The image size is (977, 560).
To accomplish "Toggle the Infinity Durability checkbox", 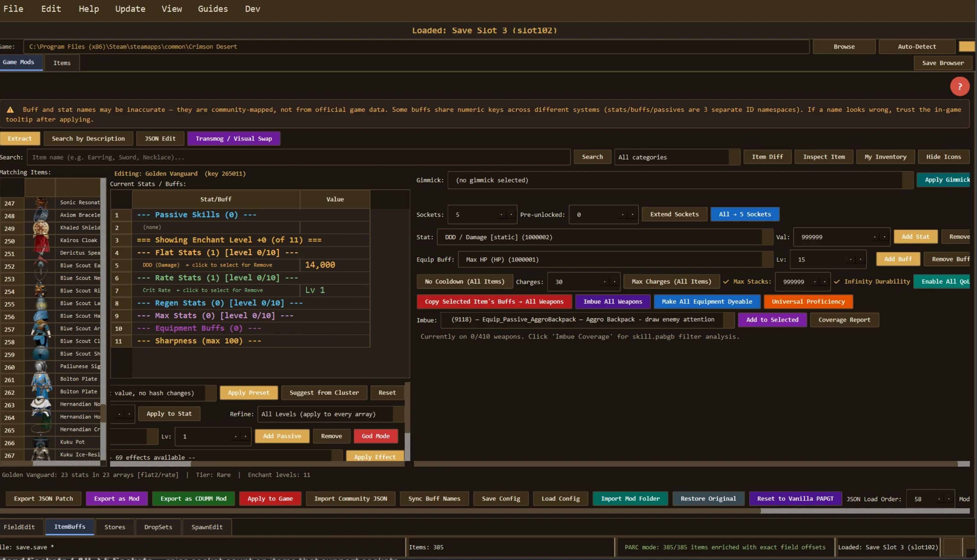I will coord(836,282).
